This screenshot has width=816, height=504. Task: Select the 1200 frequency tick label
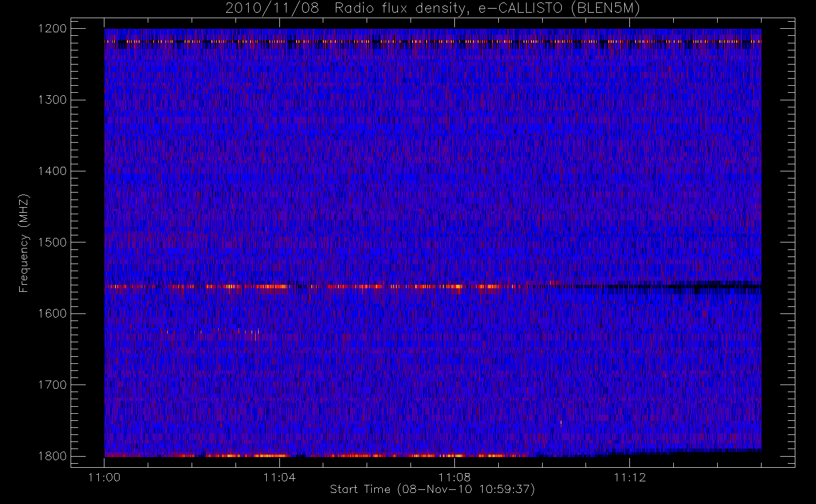(x=52, y=29)
